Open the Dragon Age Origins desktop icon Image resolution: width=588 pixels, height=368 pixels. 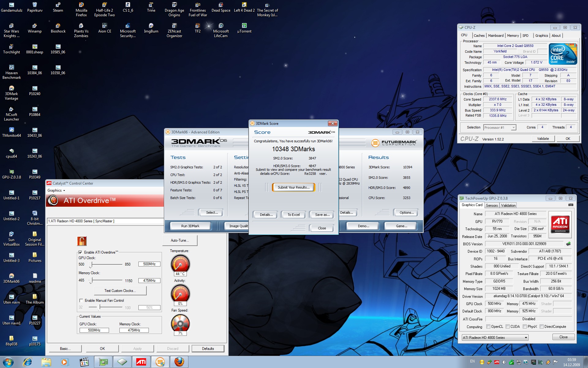tap(174, 10)
